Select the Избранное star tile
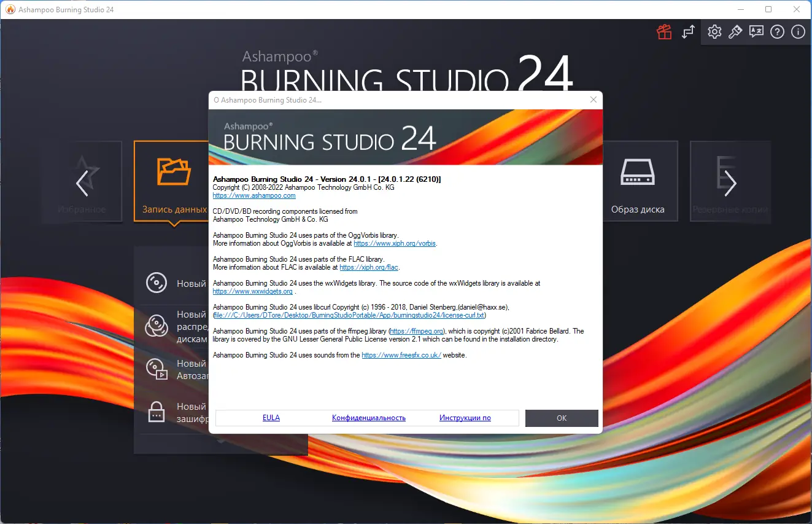 click(x=82, y=181)
